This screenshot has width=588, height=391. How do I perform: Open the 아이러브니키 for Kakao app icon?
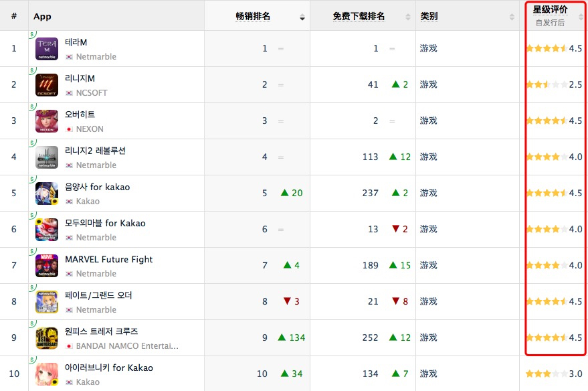tap(47, 374)
